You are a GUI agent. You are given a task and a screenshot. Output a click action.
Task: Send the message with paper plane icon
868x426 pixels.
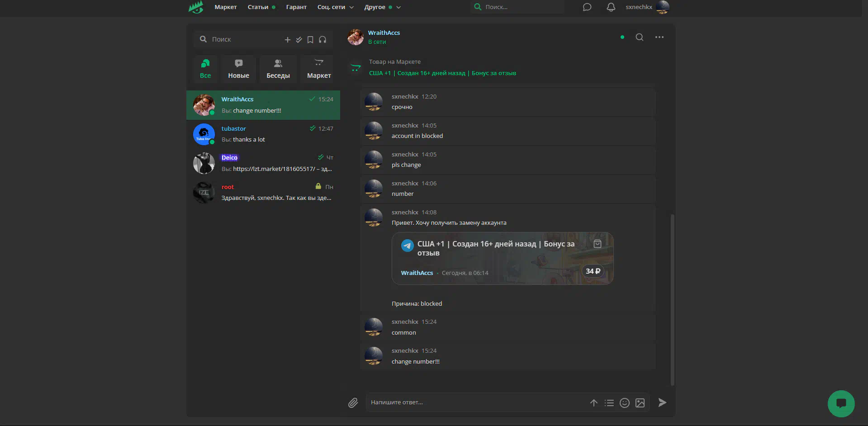(662, 402)
